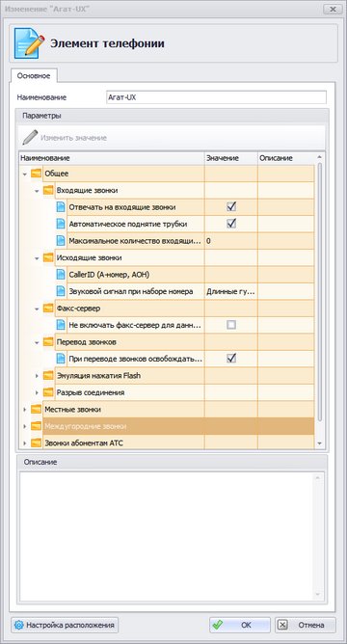Viewport: 347px width, 644px height.
Task: Select the Звонки абонентам АТС row label
Action: pos(84,443)
